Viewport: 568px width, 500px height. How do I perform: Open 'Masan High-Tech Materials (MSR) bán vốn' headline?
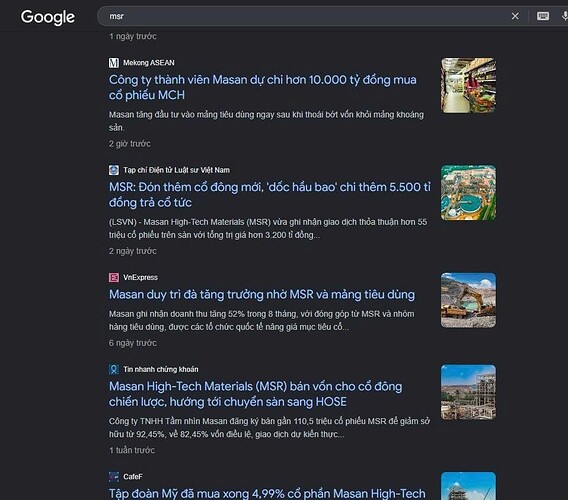[x=255, y=394]
